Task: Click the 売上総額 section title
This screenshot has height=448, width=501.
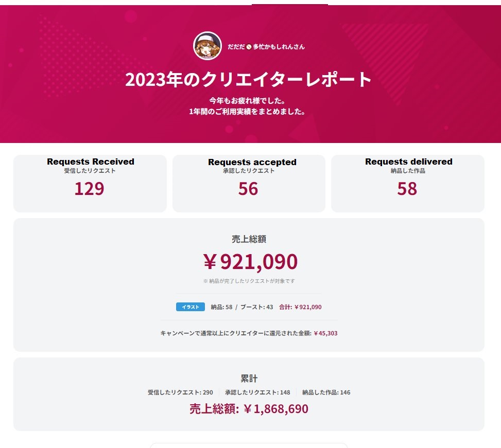Action: click(x=249, y=239)
